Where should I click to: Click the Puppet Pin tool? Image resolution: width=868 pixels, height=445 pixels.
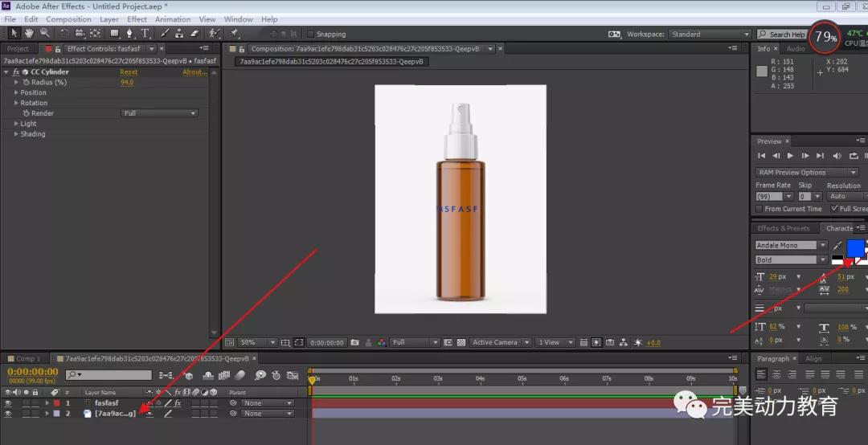click(235, 34)
